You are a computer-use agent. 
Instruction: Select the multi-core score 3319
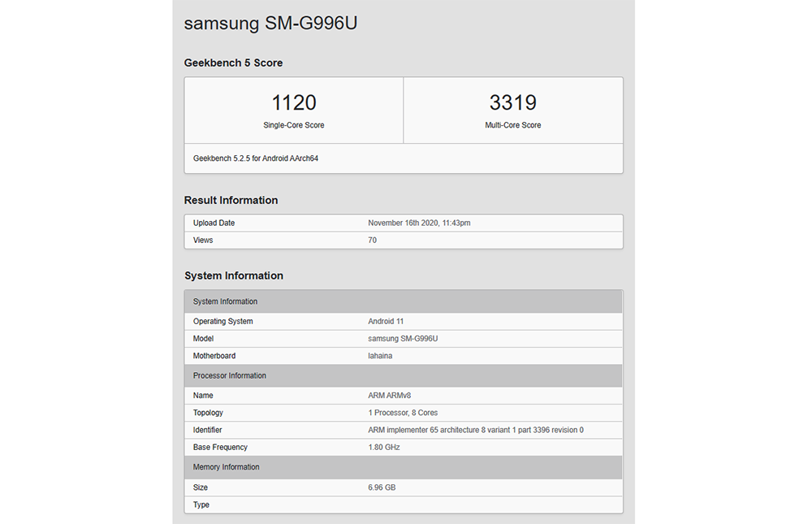click(x=512, y=102)
